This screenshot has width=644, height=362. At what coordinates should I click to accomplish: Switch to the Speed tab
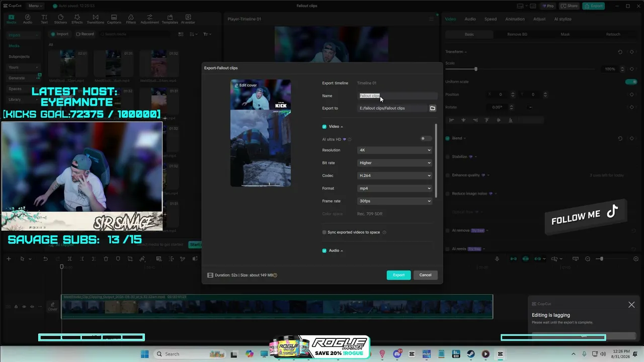(491, 19)
